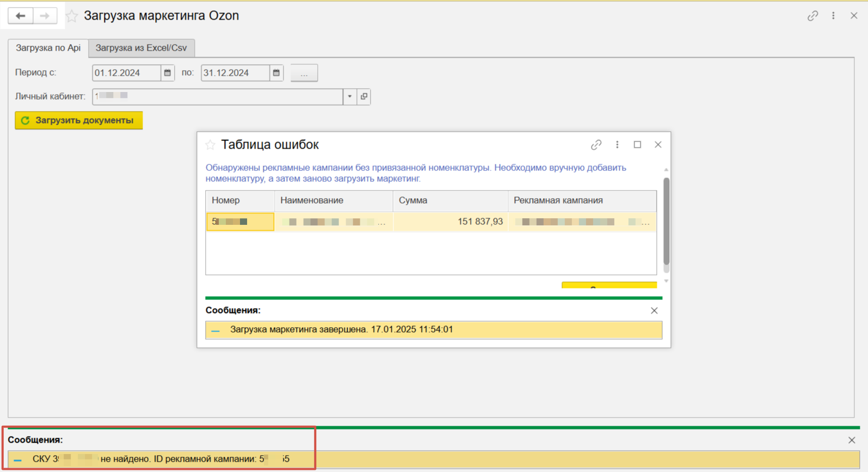Click the partially hidden yellow dialog button
This screenshot has height=472, width=868.
pyautogui.click(x=609, y=285)
